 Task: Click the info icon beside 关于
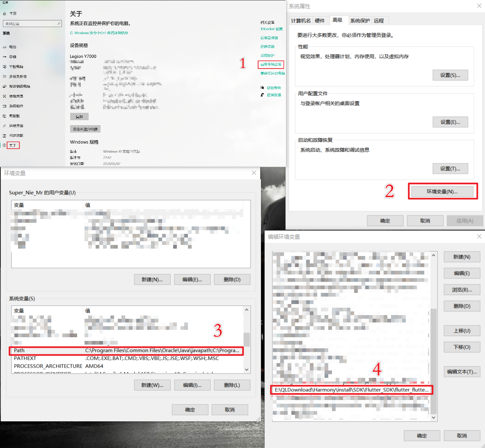coord(5,145)
